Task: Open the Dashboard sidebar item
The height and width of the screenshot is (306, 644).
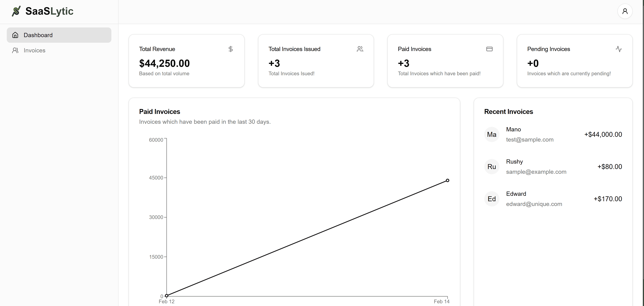Action: (59, 35)
